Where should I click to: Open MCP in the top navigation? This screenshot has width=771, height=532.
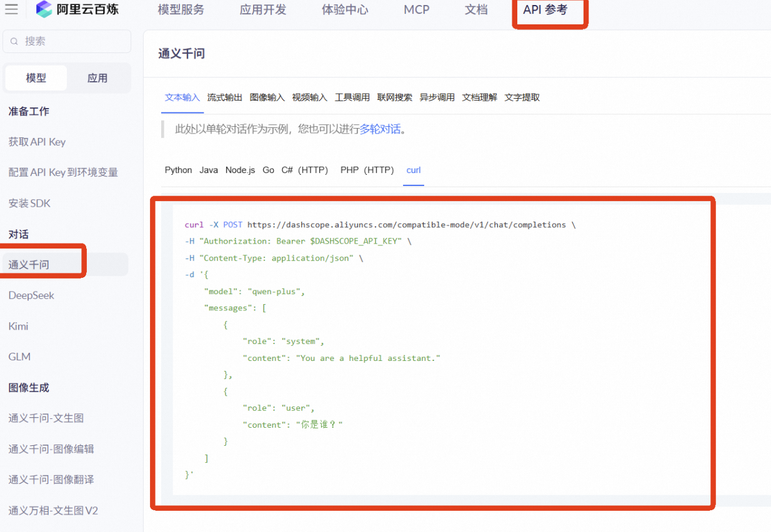[417, 10]
